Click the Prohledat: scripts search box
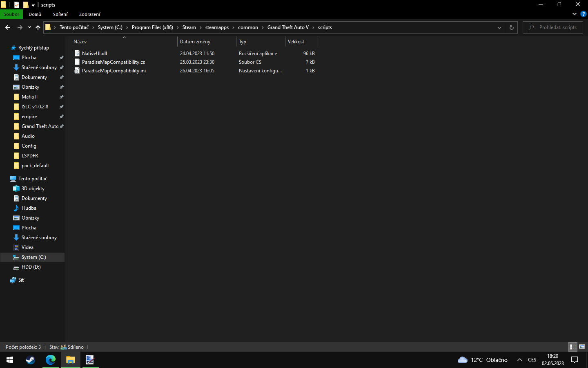Viewport: 588px width, 368px height. 553,27
